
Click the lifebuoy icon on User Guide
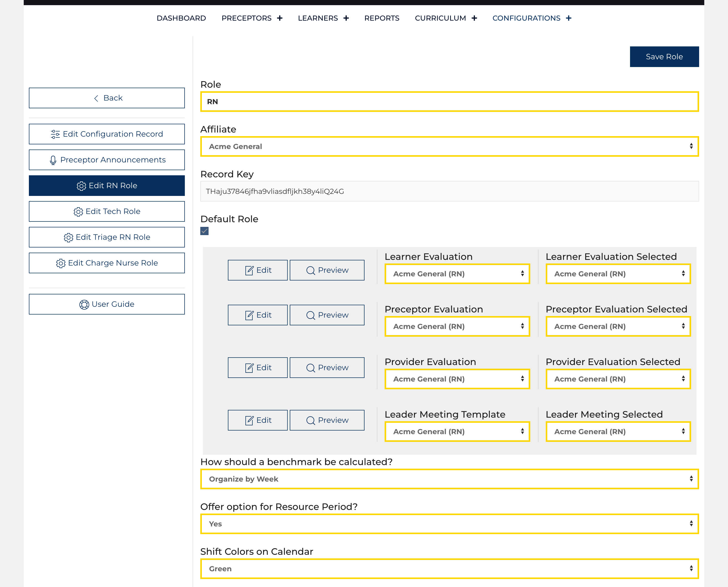pyautogui.click(x=84, y=304)
